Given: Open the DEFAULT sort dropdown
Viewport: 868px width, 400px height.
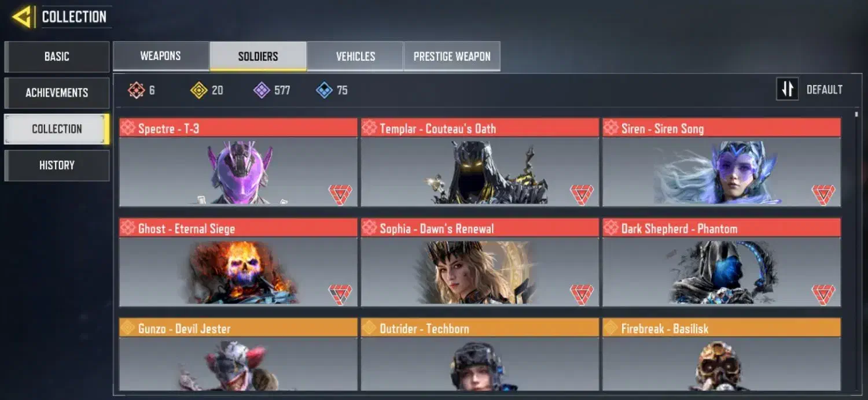Looking at the screenshot, I should pyautogui.click(x=824, y=90).
